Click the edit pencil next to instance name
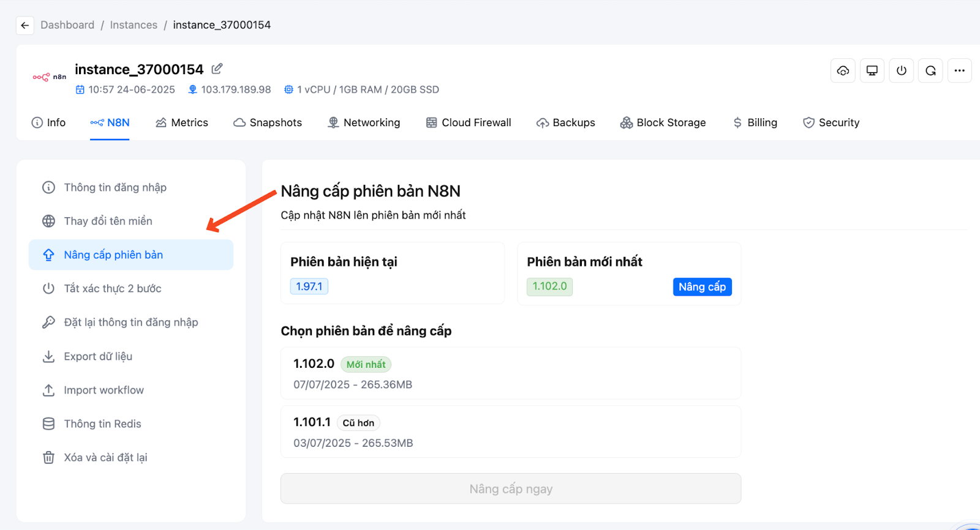Viewport: 980px width, 530px height. 217,69
